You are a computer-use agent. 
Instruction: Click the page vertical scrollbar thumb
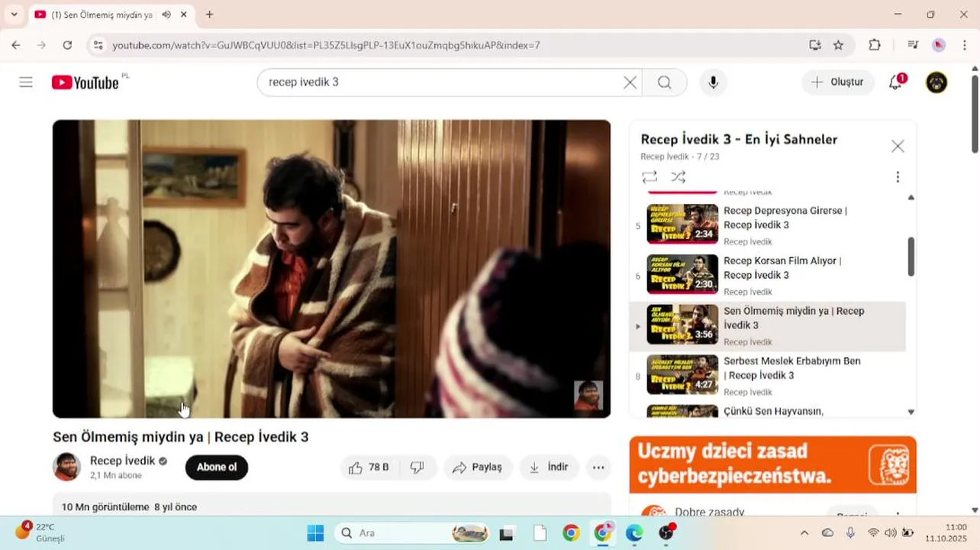(975, 113)
